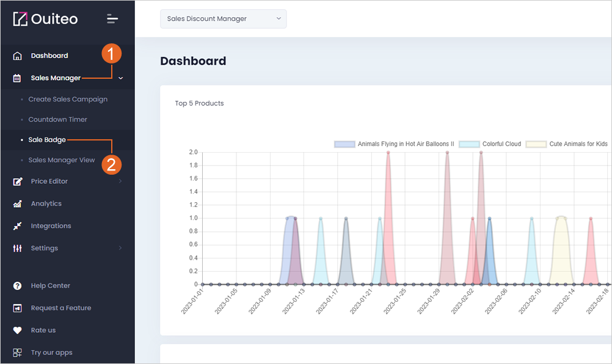Click the Rate us heart icon
Viewport: 612px width, 364px height.
tap(17, 330)
